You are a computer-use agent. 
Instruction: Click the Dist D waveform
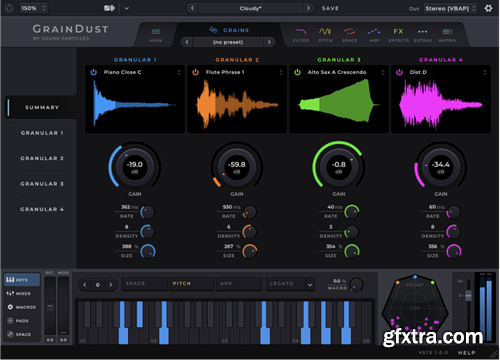click(441, 105)
